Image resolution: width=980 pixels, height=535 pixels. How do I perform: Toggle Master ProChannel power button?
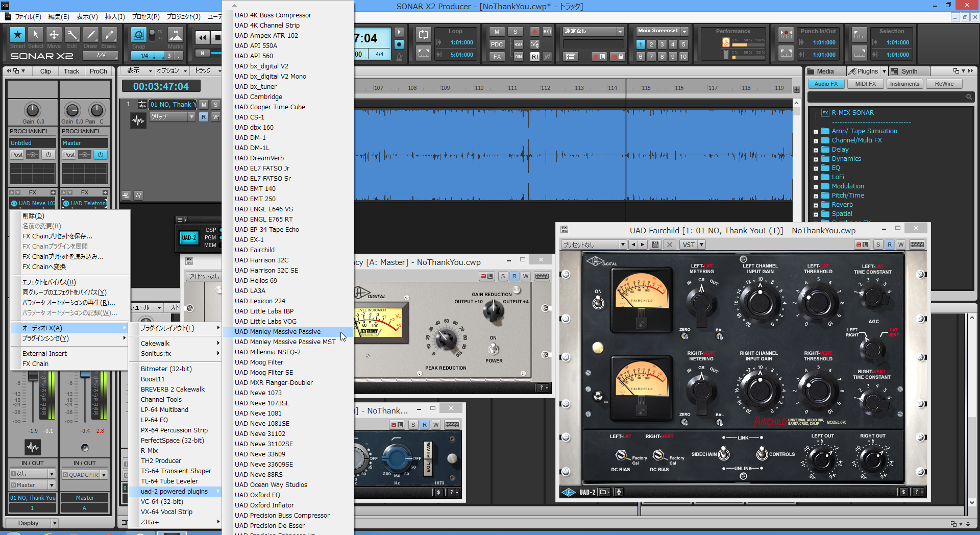click(100, 155)
